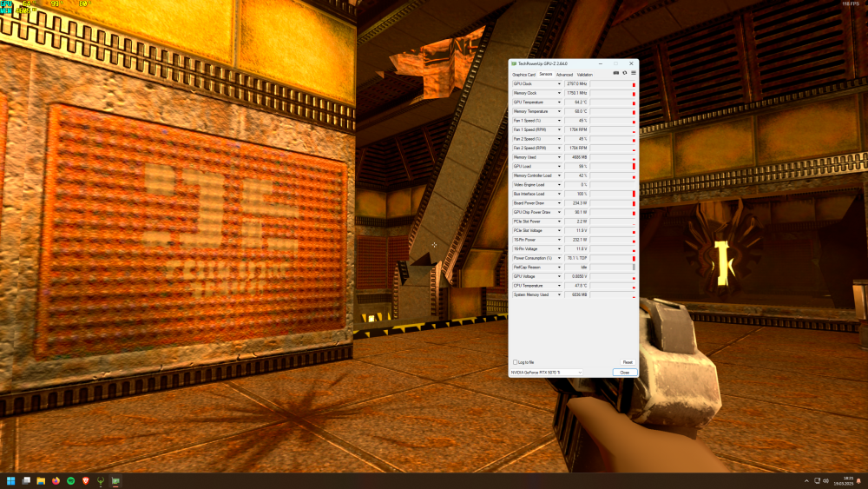Click the Close button in GPU-Z
This screenshot has width=868, height=489.
click(x=624, y=372)
